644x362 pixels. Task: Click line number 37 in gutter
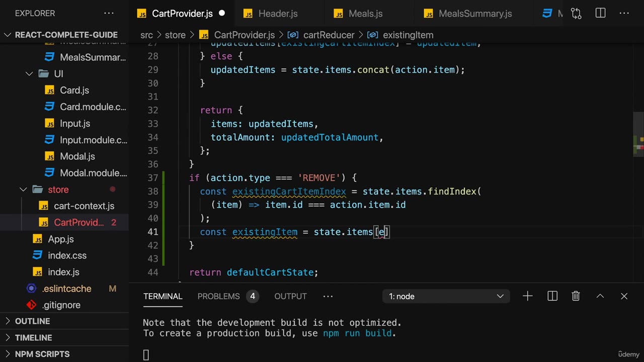coord(152,177)
